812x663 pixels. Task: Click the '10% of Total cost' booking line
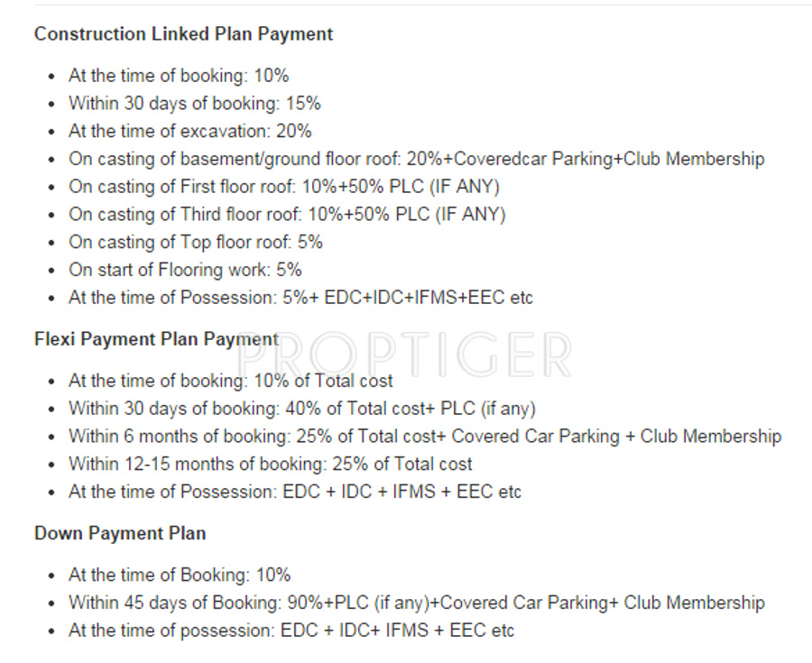point(230,381)
